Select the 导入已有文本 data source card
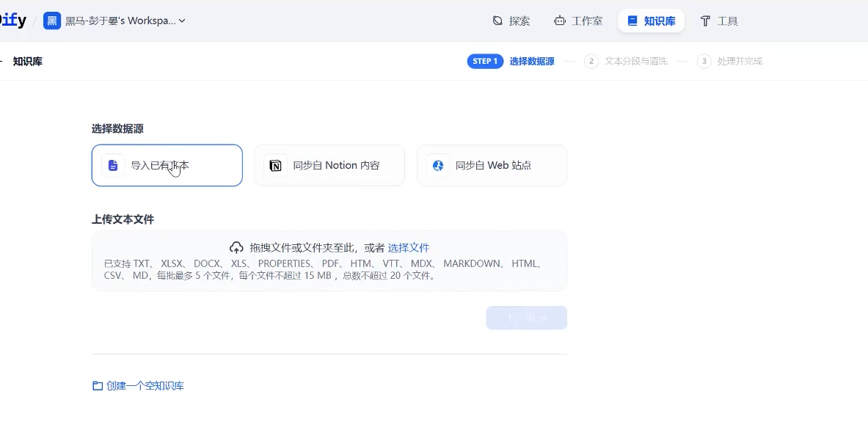 [x=167, y=166]
